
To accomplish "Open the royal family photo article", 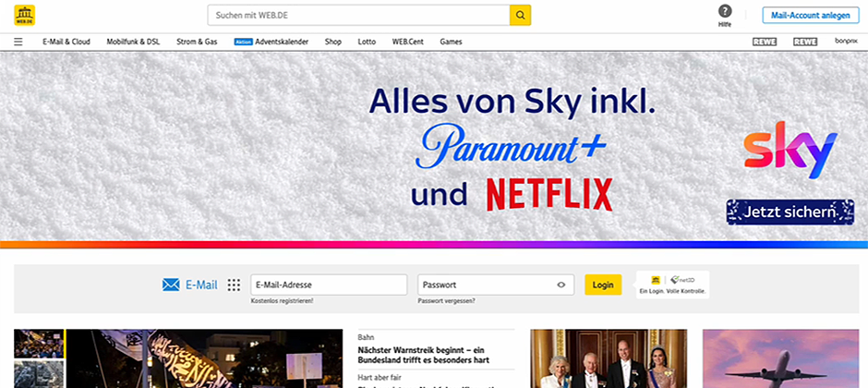I will click(x=609, y=358).
